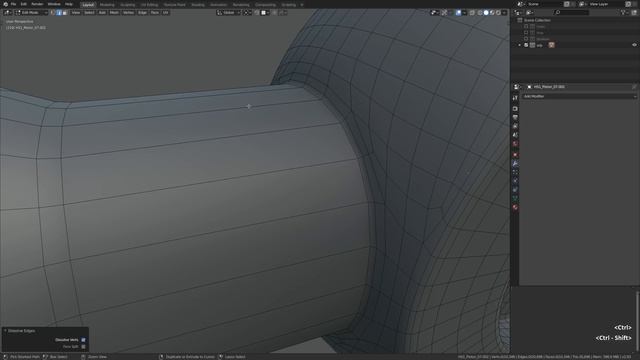Screen dimensions: 640x360
Task: Open the Render properties tab
Action: [515, 109]
